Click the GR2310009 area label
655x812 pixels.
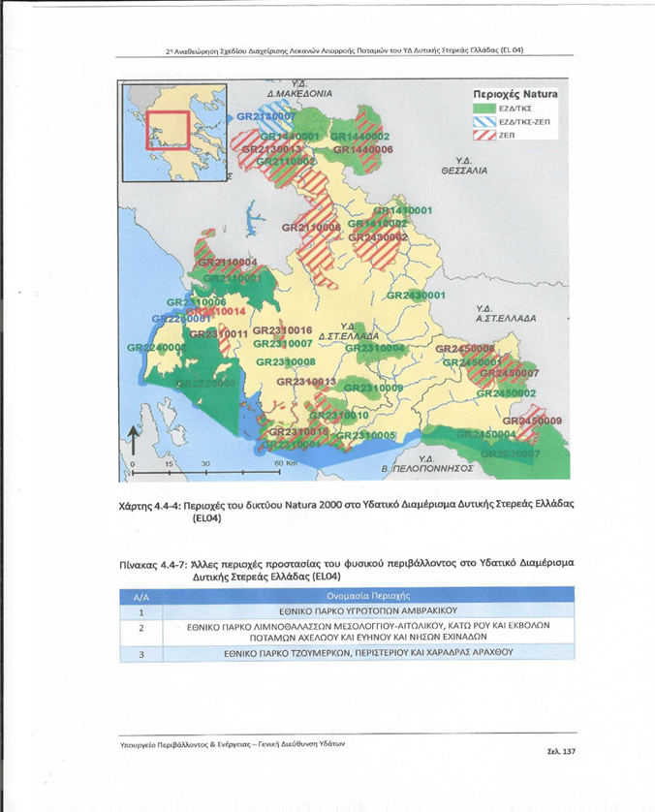tap(373, 389)
